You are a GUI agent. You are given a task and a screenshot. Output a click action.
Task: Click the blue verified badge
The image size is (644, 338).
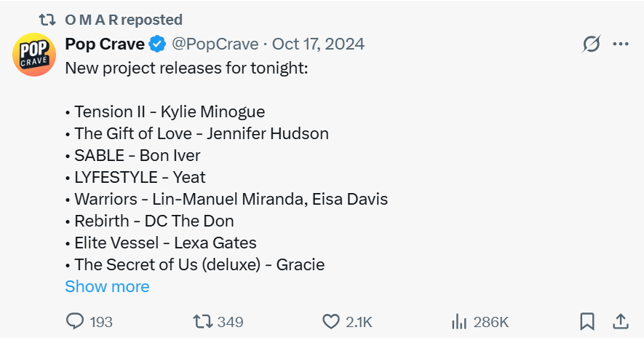[157, 44]
